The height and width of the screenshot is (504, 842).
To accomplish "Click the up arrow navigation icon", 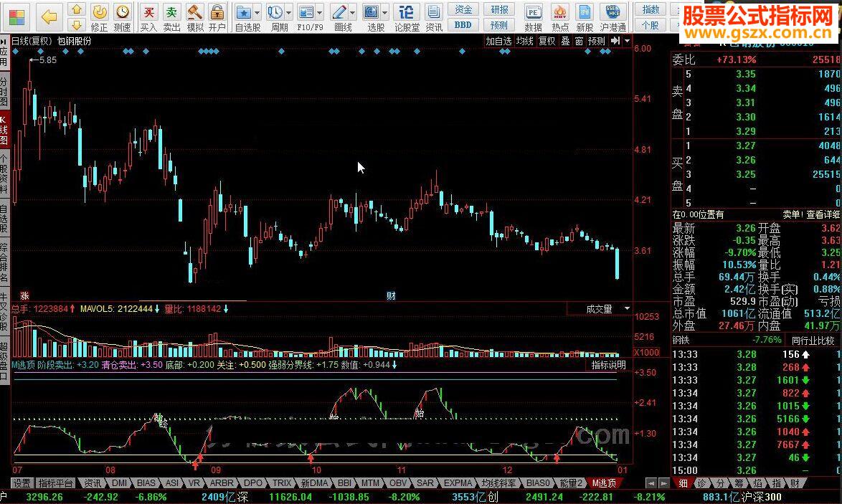I will pos(77,9).
